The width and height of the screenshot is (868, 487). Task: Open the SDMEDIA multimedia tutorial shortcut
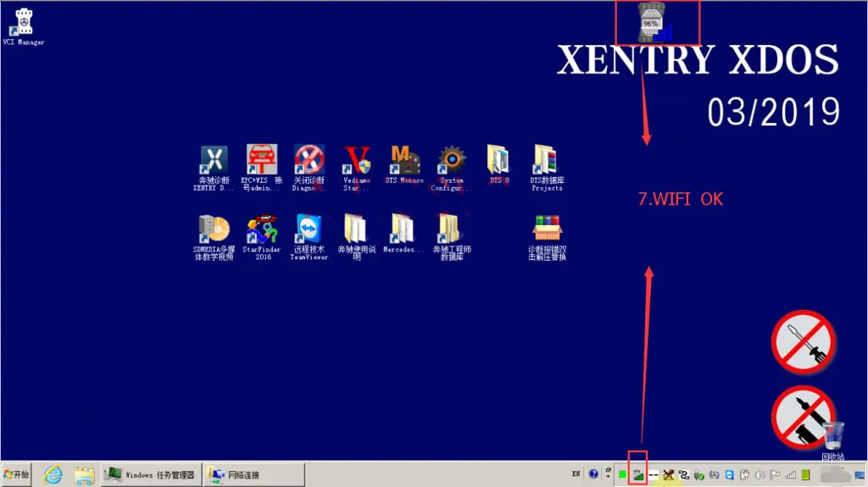[214, 237]
